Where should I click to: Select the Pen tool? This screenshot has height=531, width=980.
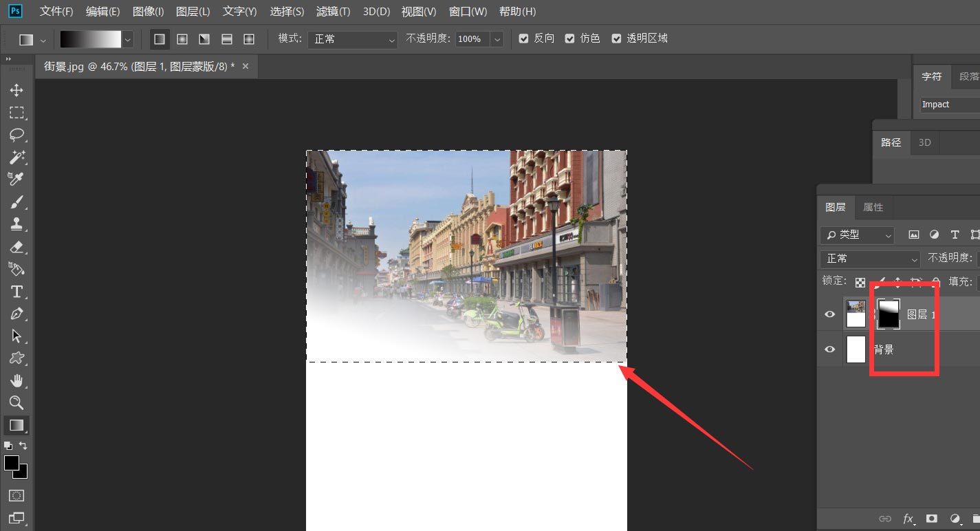pos(17,313)
